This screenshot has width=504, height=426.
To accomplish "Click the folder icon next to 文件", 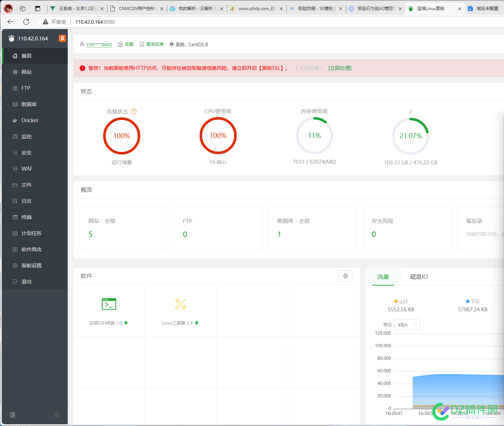I will point(15,185).
